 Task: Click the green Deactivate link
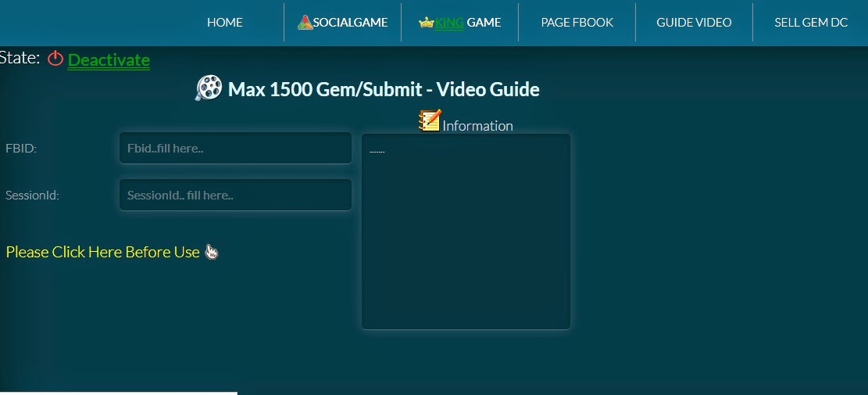point(109,59)
